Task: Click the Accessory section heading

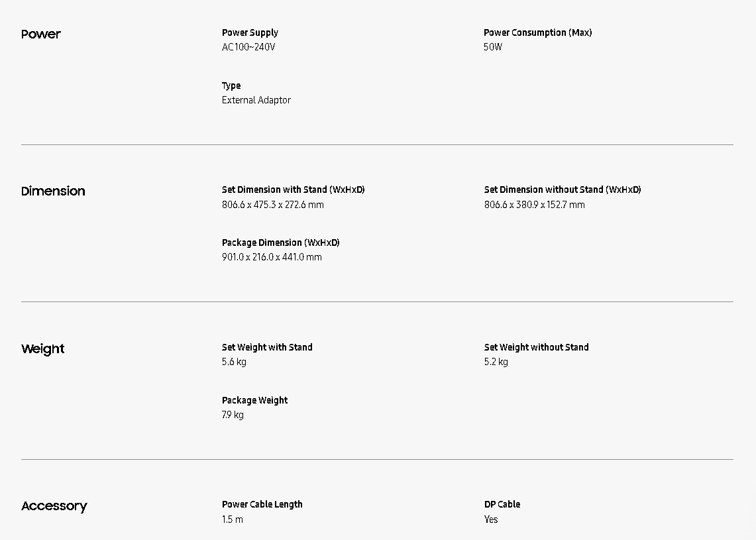Action: 54,506
